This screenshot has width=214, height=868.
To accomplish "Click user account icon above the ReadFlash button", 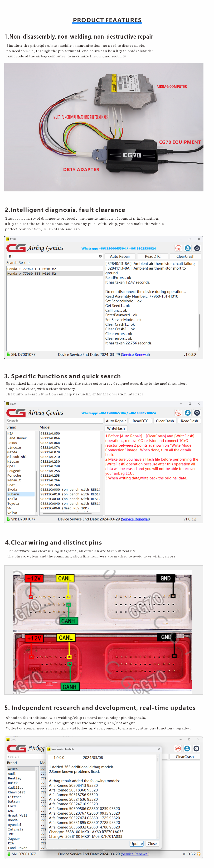I will coord(188,413).
